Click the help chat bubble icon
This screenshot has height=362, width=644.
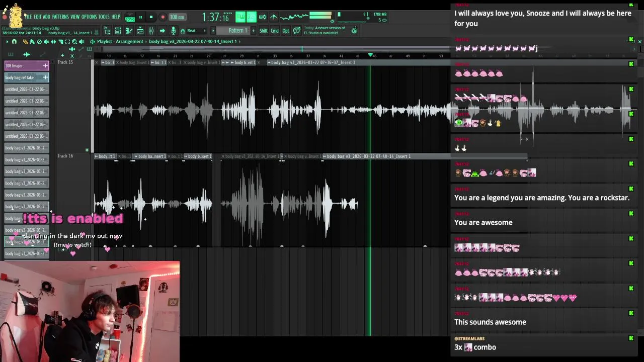point(297,31)
